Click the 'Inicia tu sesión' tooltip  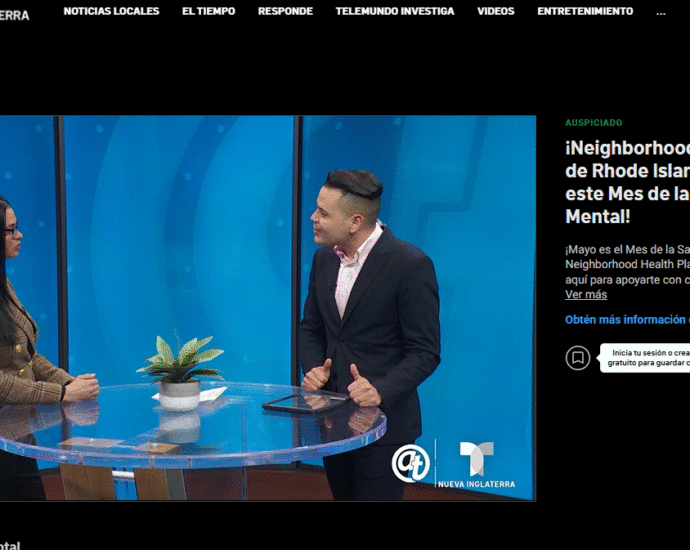coord(645,358)
